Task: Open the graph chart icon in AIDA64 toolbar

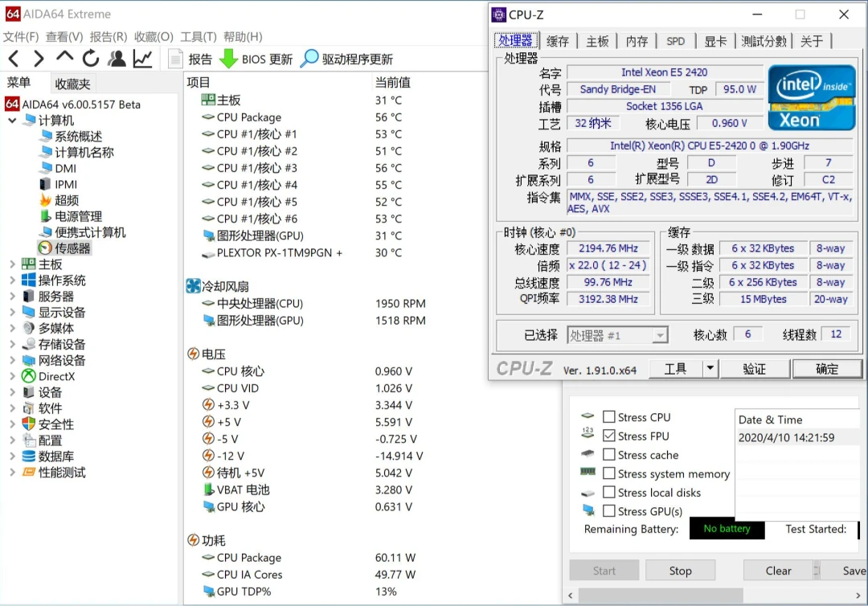Action: coord(142,59)
